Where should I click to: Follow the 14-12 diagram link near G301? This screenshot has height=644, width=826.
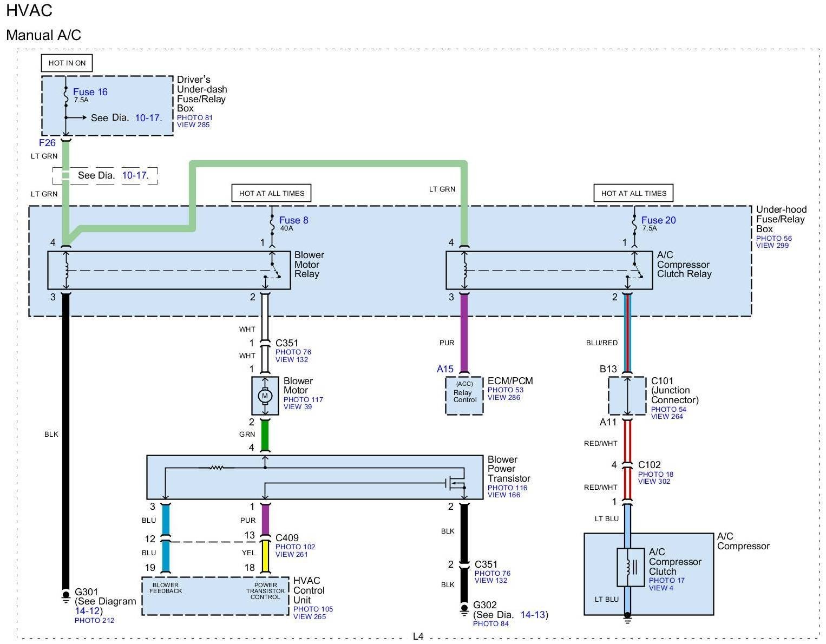(x=87, y=611)
